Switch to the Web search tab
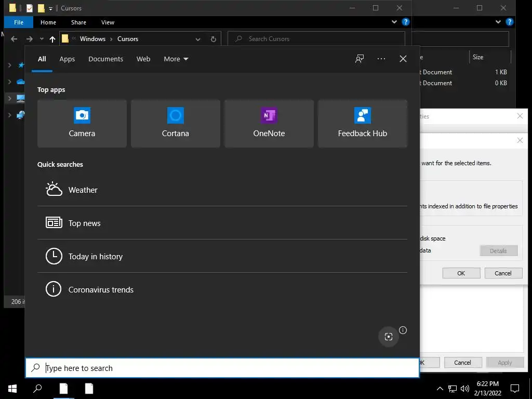532x399 pixels. click(x=143, y=59)
